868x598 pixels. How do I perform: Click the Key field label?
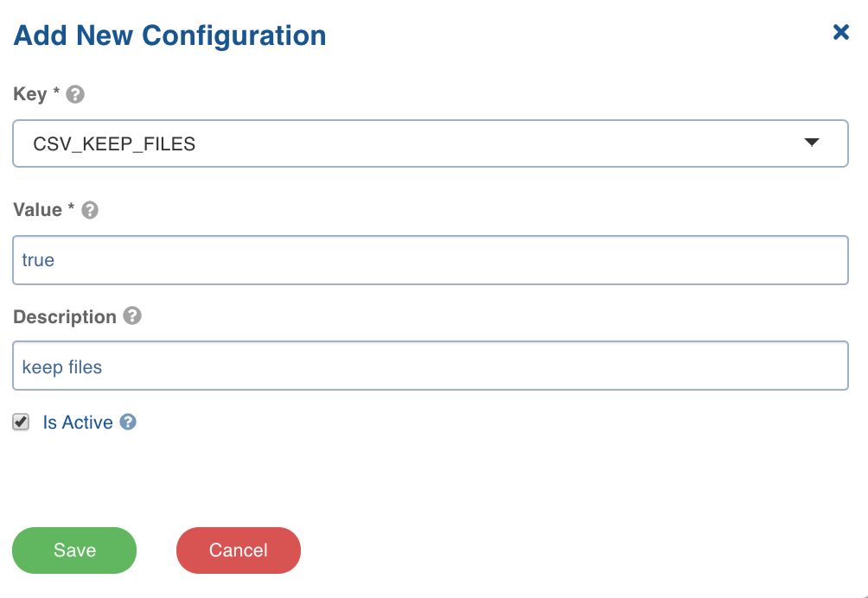coord(30,94)
